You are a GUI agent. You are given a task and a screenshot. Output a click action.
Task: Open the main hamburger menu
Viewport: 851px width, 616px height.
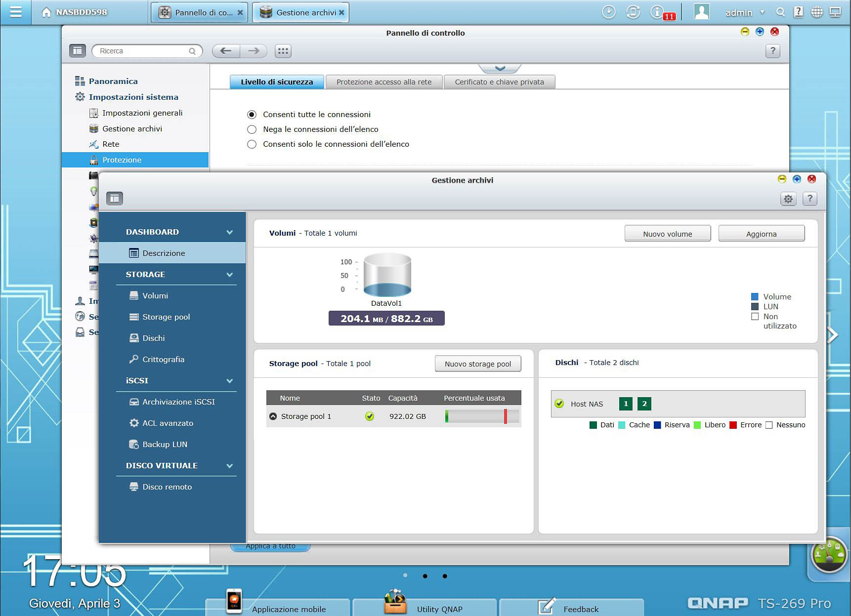coord(16,12)
